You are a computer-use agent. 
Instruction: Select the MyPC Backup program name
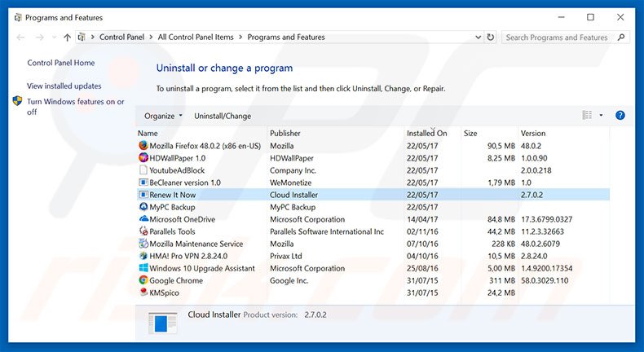(173, 207)
